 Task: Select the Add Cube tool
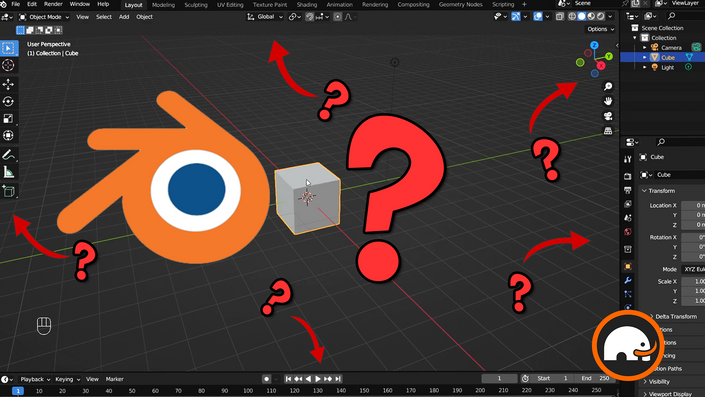tap(8, 191)
